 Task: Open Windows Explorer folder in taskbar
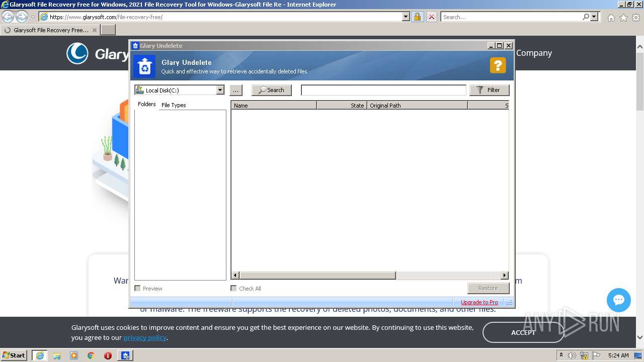(57, 355)
